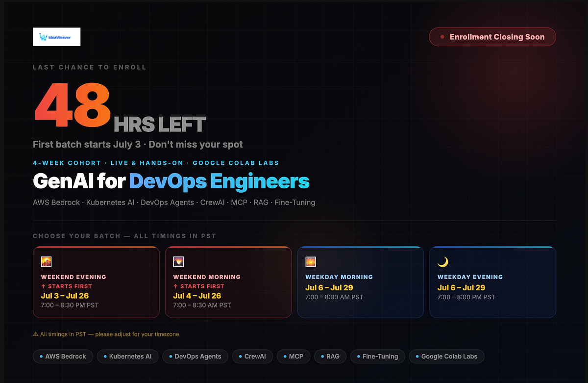Select the Weekend Evening batch card
This screenshot has width=588, height=383.
pos(96,282)
